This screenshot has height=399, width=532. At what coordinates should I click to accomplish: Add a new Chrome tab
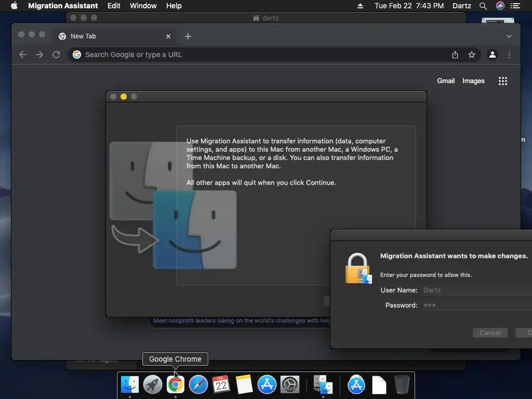pyautogui.click(x=188, y=36)
